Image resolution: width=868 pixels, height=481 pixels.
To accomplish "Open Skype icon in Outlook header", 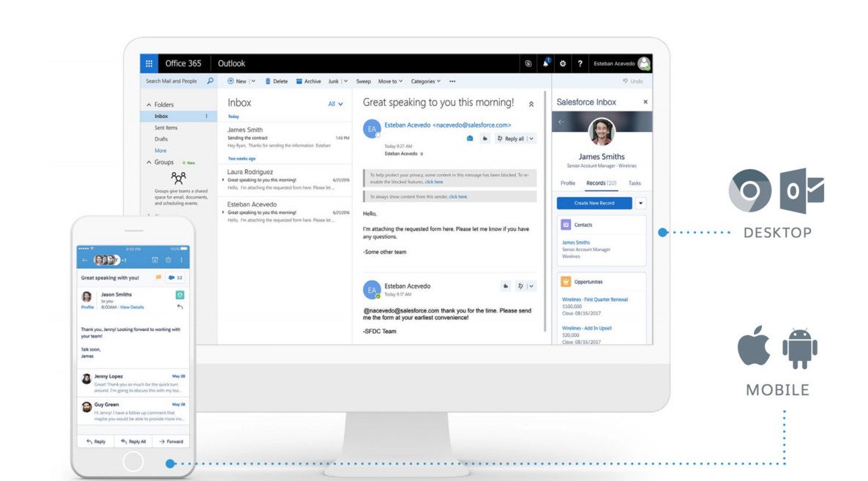I will pos(528,64).
